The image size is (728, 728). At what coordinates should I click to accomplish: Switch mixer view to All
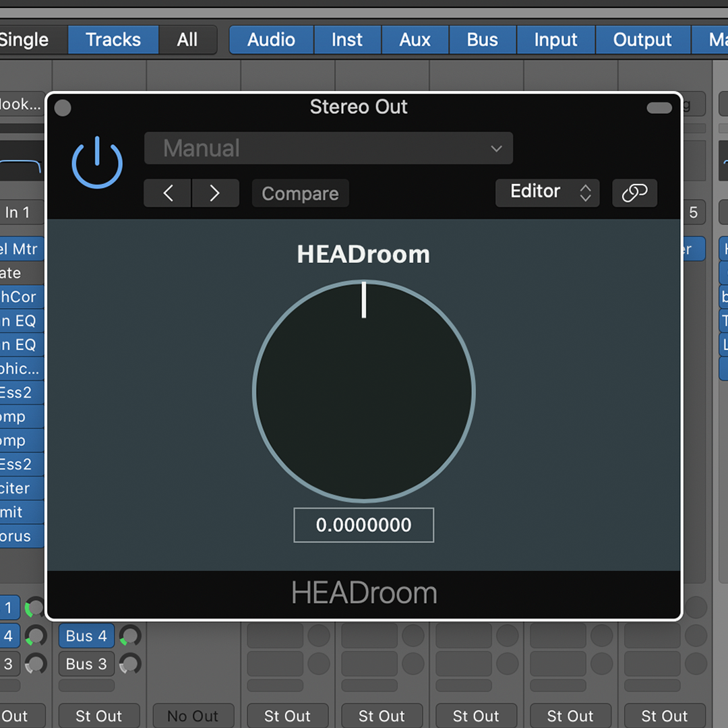[x=187, y=40]
